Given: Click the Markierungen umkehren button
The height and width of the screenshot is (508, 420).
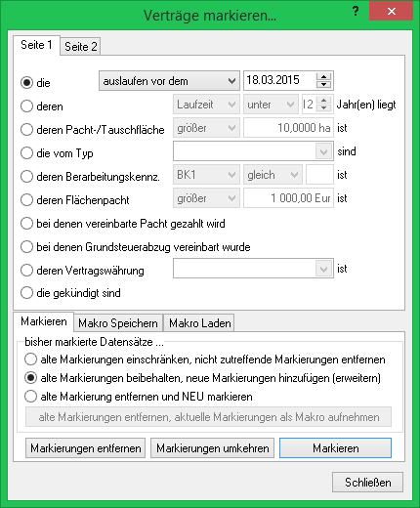Looking at the screenshot, I should tap(212, 448).
